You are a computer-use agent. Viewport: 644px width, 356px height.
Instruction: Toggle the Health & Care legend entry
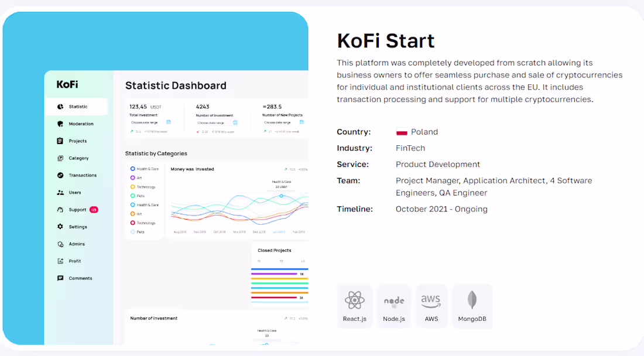tap(132, 169)
